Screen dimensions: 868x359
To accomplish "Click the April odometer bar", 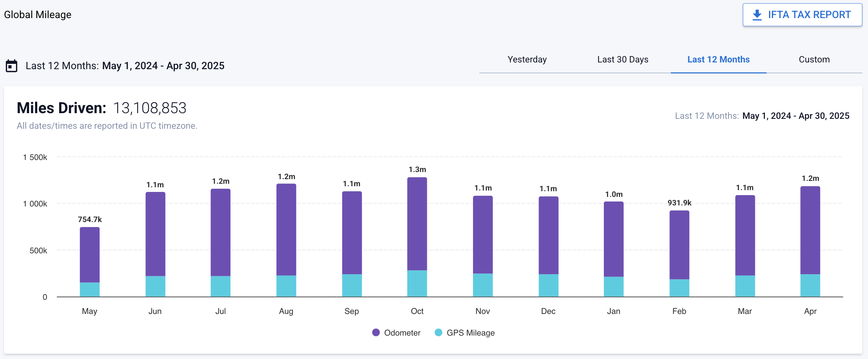I will (810, 230).
